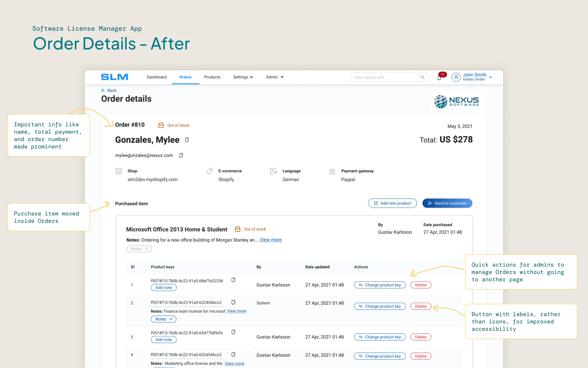This screenshot has width=588, height=368.
Task: Delete product key row 1
Action: pos(421,285)
